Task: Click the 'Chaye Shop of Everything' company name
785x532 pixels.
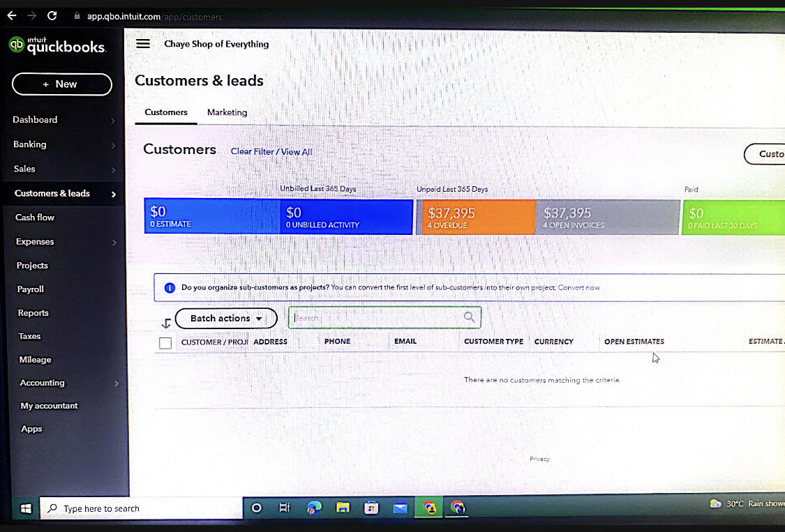Action: pyautogui.click(x=216, y=44)
